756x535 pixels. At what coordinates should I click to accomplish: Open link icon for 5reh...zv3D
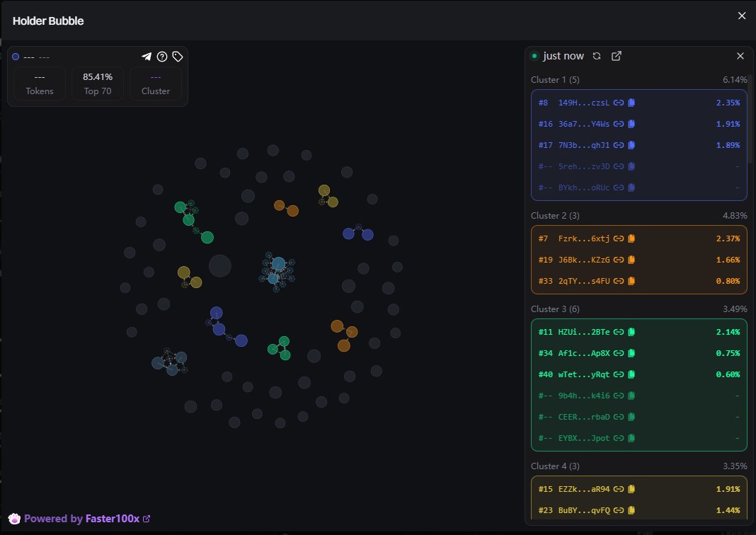619,166
